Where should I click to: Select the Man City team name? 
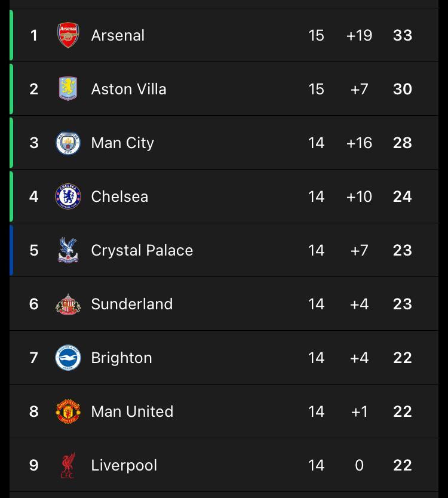[x=122, y=143]
